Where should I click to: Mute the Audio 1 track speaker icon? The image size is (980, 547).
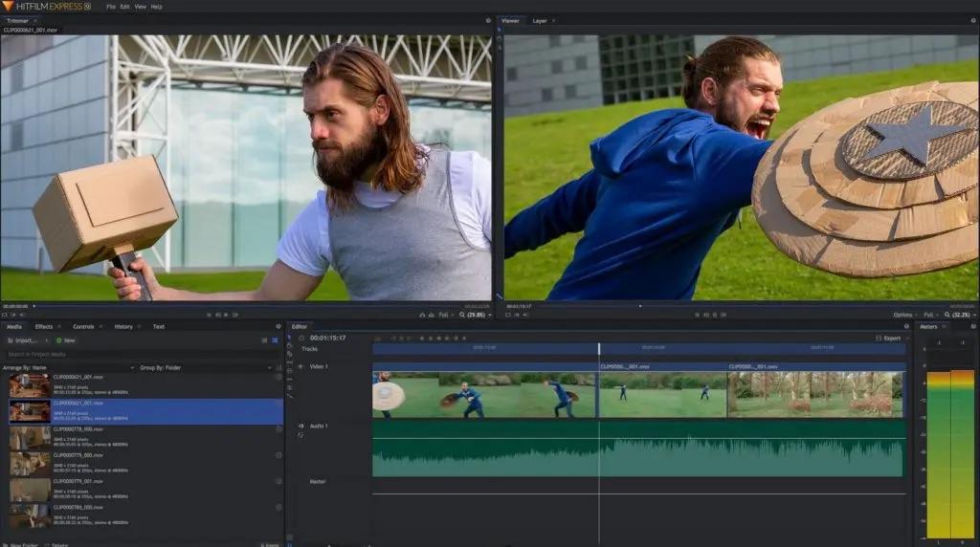click(x=301, y=426)
